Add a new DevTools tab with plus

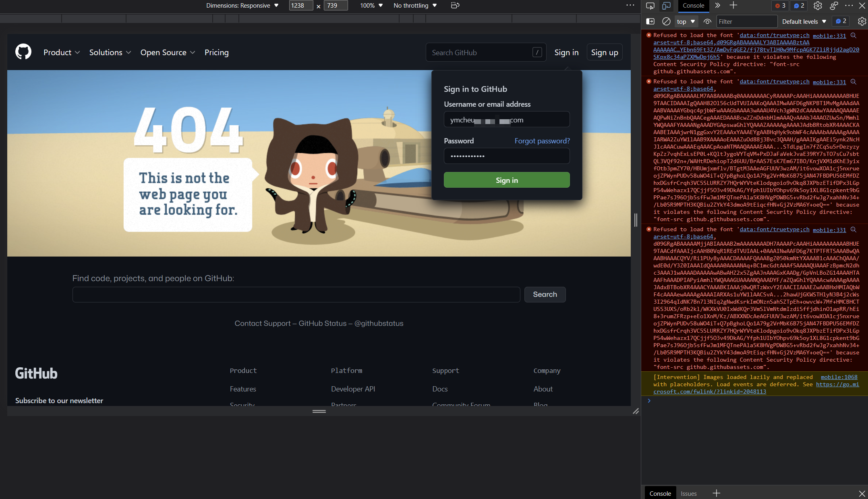(x=733, y=5)
